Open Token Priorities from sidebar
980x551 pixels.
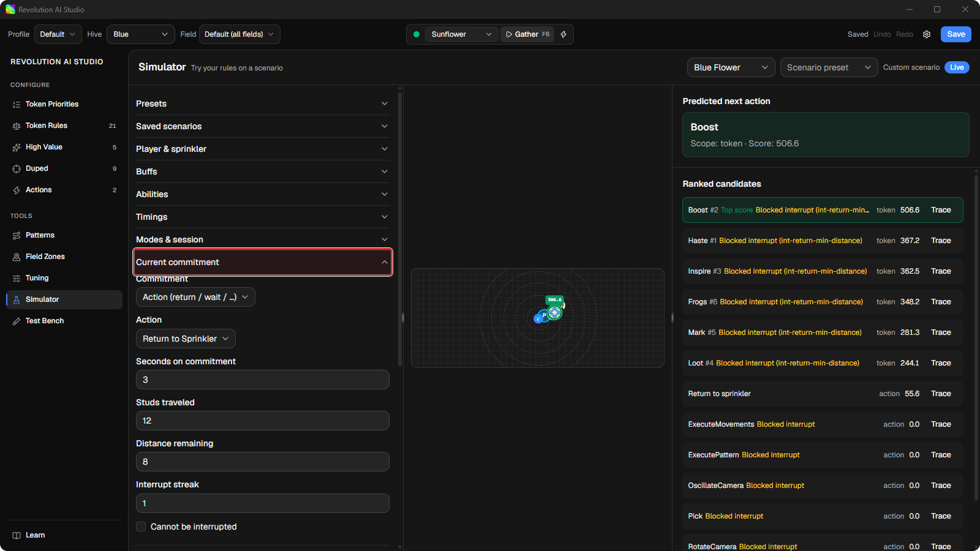click(x=64, y=104)
